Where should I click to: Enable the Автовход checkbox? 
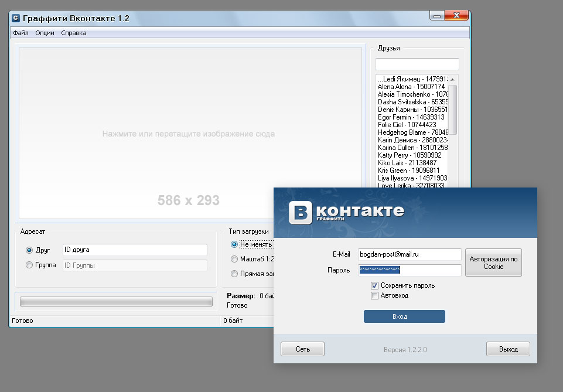[374, 295]
